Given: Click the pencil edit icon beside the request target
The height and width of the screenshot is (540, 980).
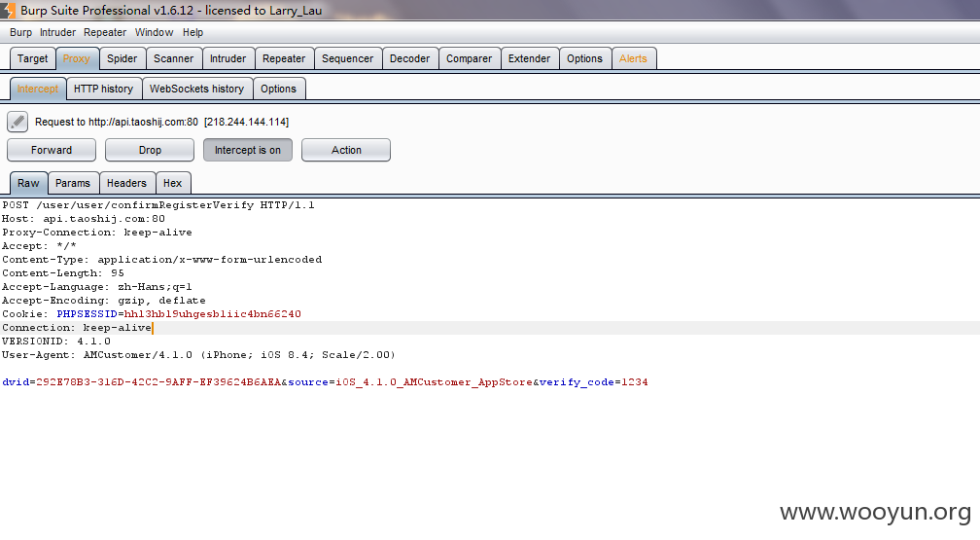Looking at the screenshot, I should 17,122.
